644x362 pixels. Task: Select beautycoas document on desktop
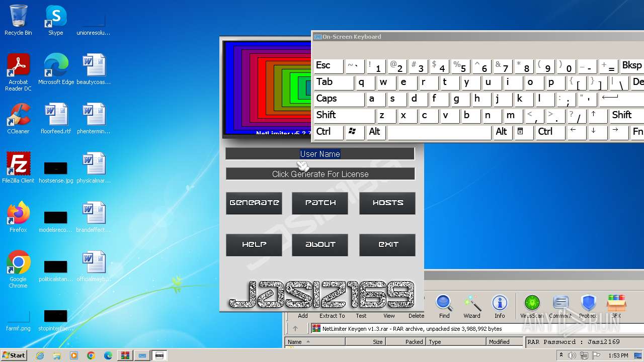(94, 69)
